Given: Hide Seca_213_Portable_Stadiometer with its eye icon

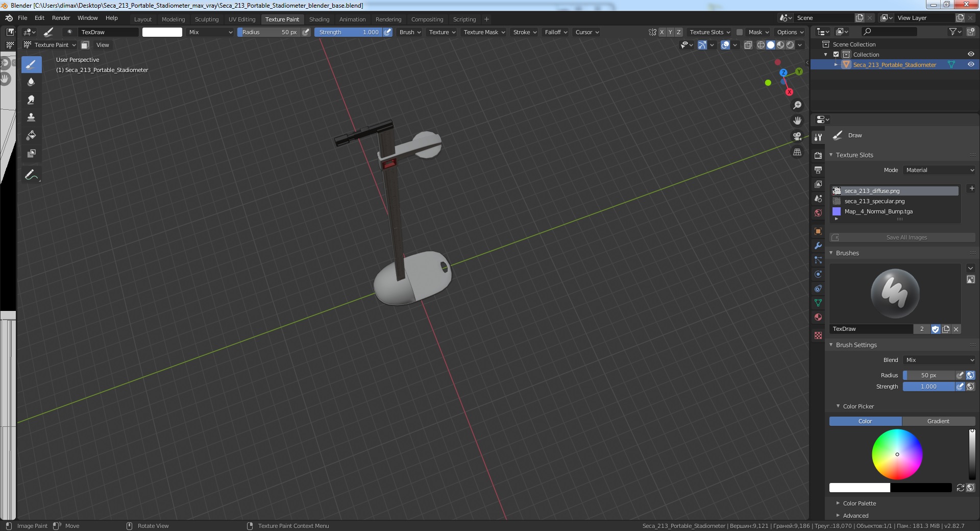Looking at the screenshot, I should tap(971, 64).
